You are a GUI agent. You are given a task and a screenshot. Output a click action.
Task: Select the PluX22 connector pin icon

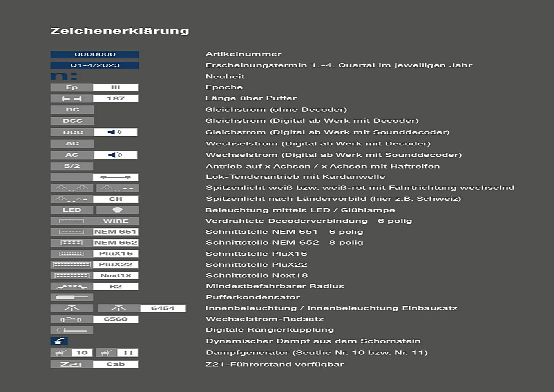pyautogui.click(x=72, y=265)
